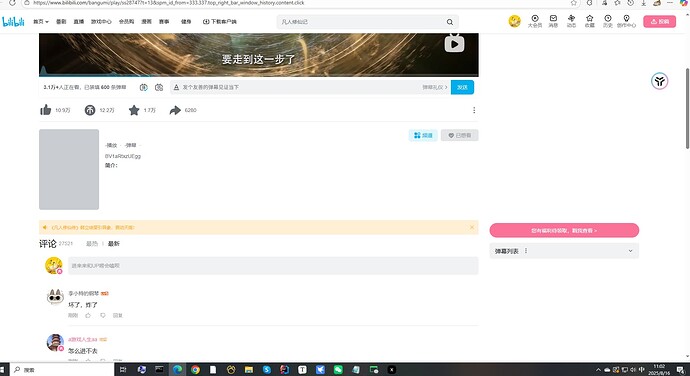Open 弹幕列表 three-dot options
Image resolution: width=690 pixels, height=376 pixels.
coord(526,251)
